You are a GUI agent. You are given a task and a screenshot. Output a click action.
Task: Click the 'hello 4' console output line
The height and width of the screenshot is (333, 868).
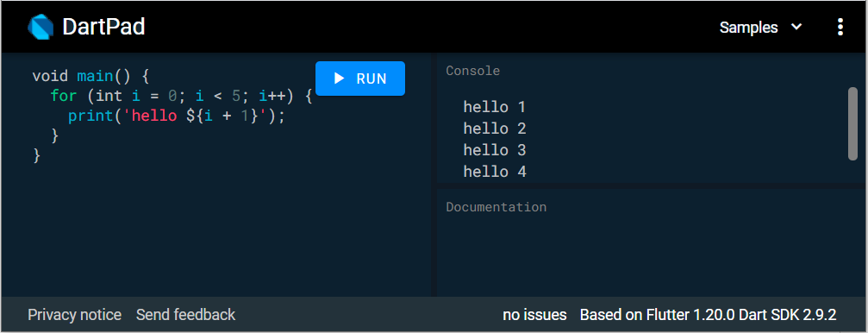click(495, 172)
